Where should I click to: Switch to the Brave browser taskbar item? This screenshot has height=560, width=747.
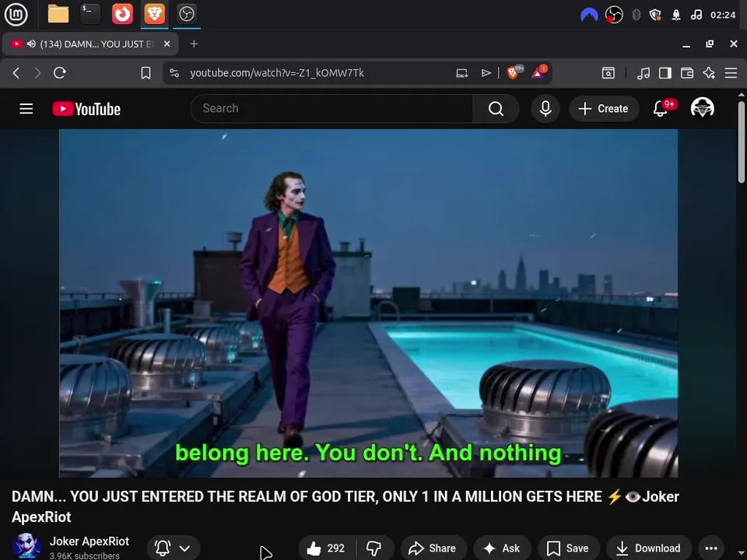(154, 14)
